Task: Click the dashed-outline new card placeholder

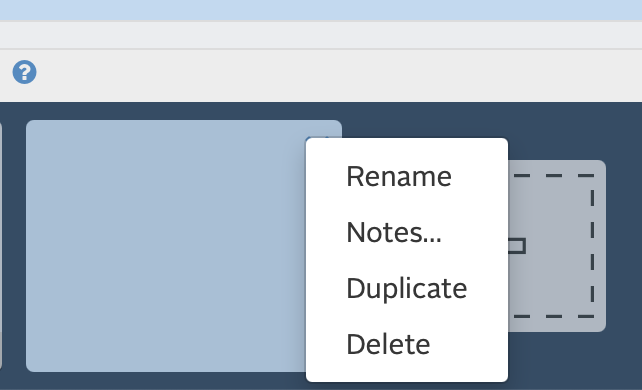Action: [x=557, y=246]
